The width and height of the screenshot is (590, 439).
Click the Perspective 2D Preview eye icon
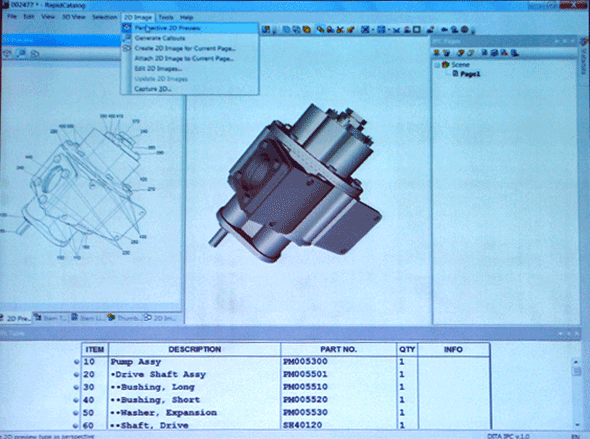pyautogui.click(x=127, y=28)
